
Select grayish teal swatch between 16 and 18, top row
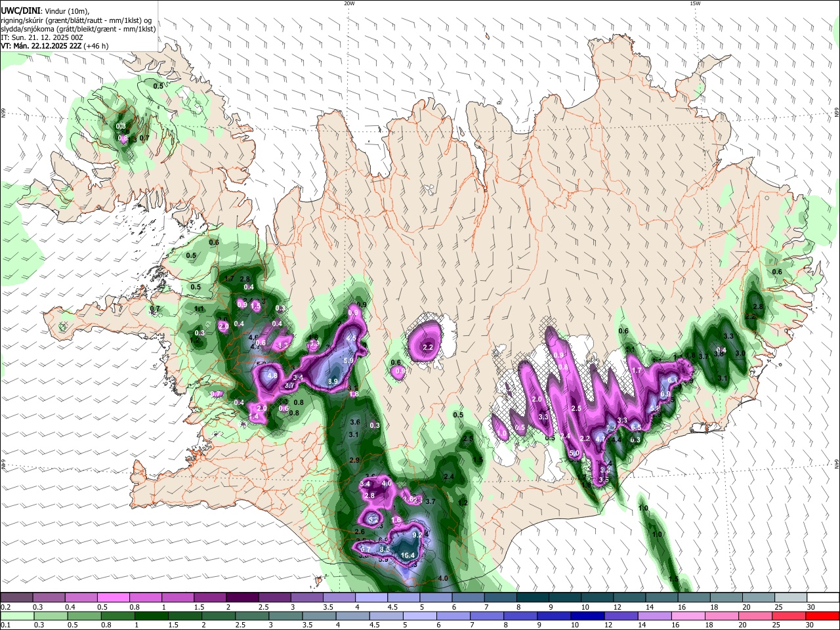pyautogui.click(x=694, y=597)
